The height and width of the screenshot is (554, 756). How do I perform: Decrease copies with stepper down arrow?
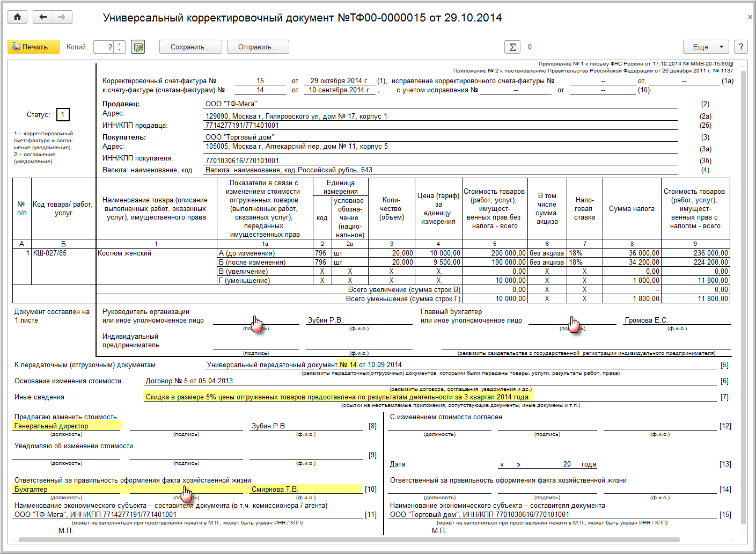[120, 50]
